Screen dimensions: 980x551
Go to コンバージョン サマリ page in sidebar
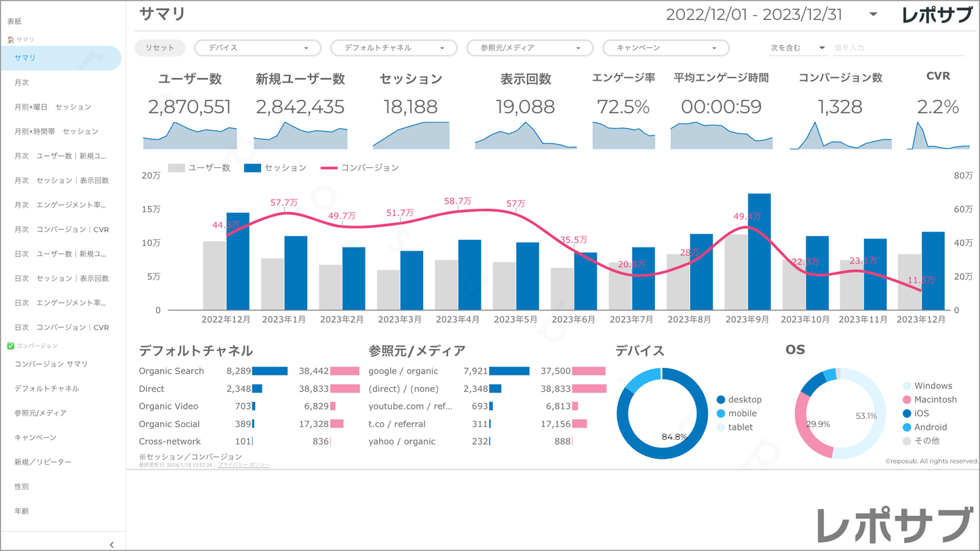[52, 364]
